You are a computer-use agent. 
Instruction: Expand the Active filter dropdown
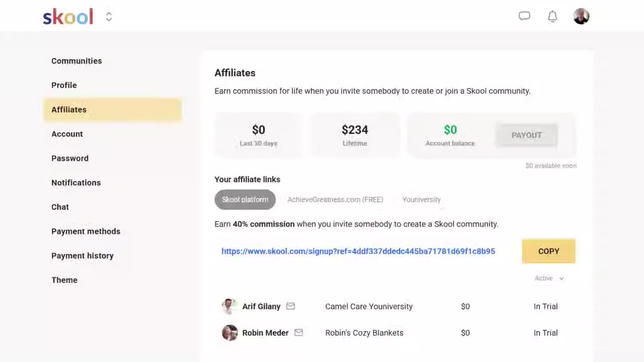(x=549, y=278)
